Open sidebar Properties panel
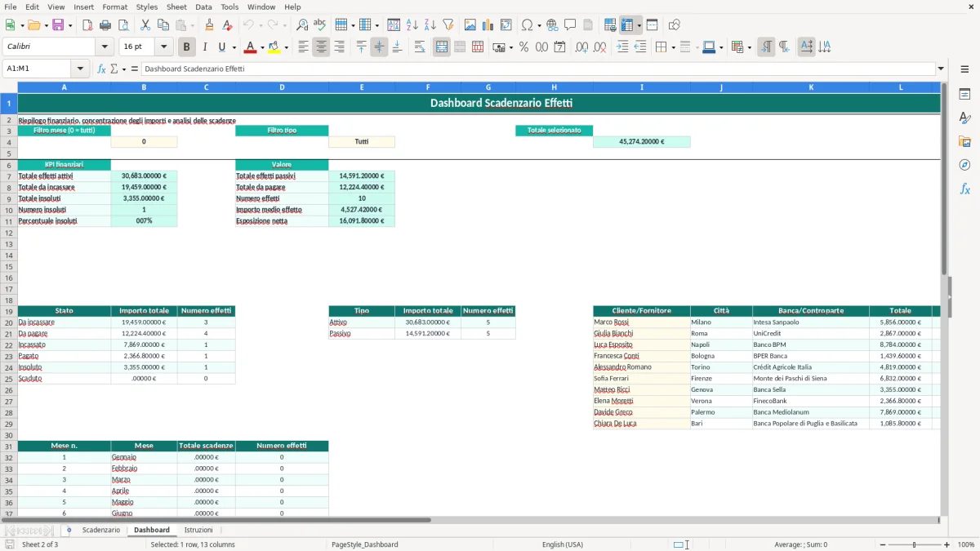 pos(964,95)
